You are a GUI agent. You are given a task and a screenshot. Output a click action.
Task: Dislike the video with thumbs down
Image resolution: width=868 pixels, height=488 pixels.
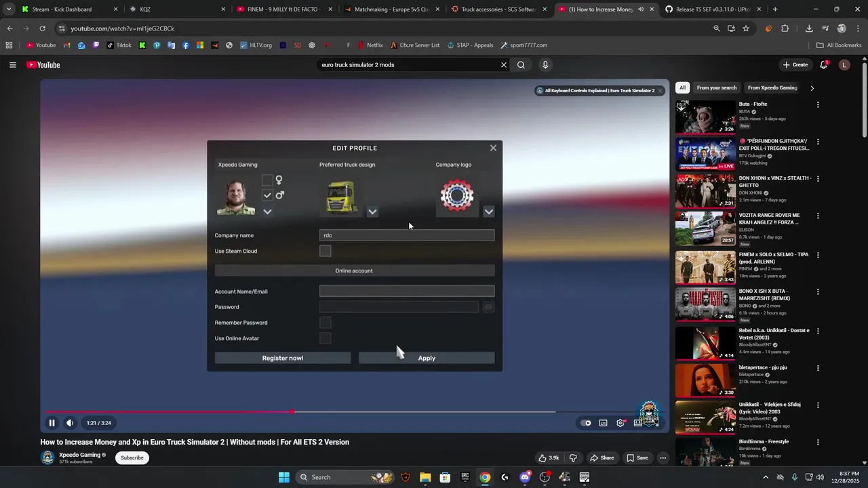pyautogui.click(x=573, y=457)
